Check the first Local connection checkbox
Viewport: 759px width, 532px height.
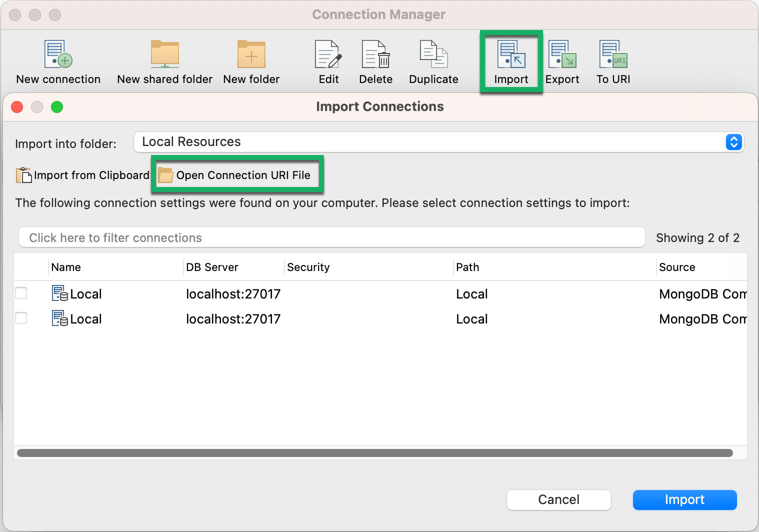click(21, 293)
